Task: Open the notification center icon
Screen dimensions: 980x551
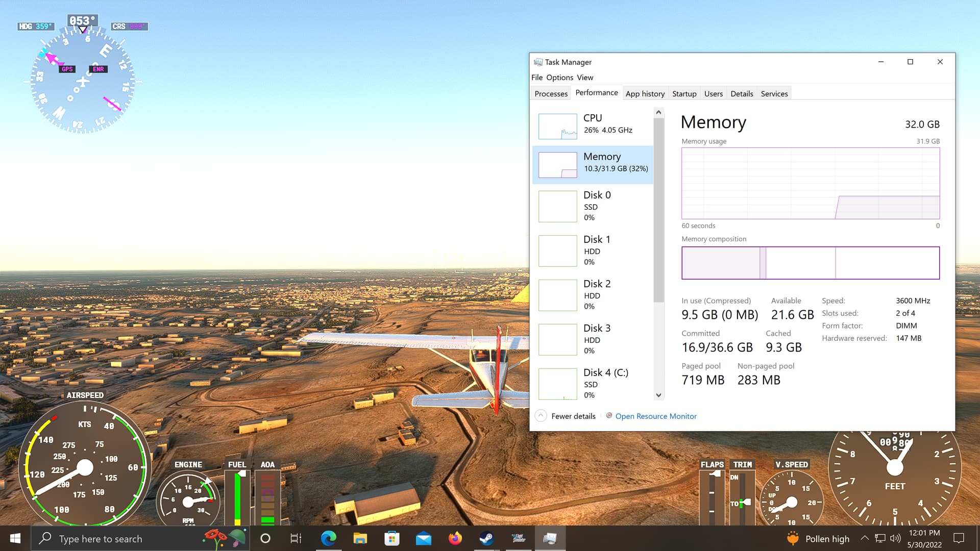Action: pyautogui.click(x=959, y=538)
